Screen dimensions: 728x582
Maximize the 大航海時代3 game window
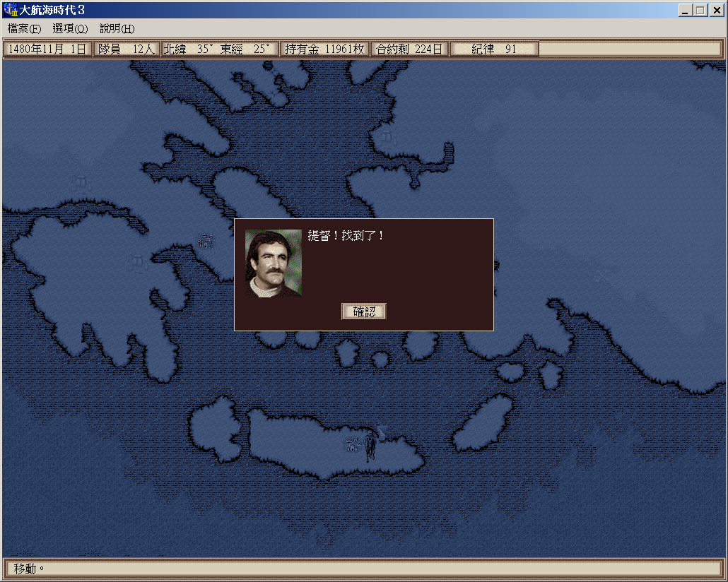[700, 10]
